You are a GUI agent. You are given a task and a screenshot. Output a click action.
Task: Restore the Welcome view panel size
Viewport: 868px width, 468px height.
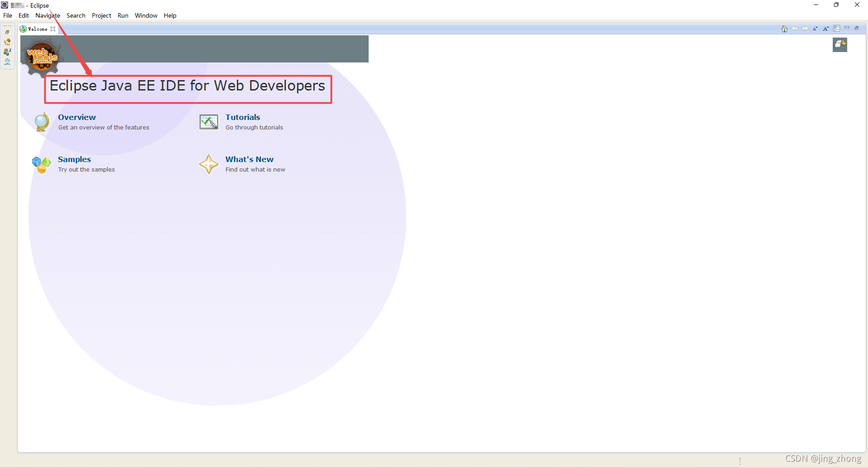[857, 28]
